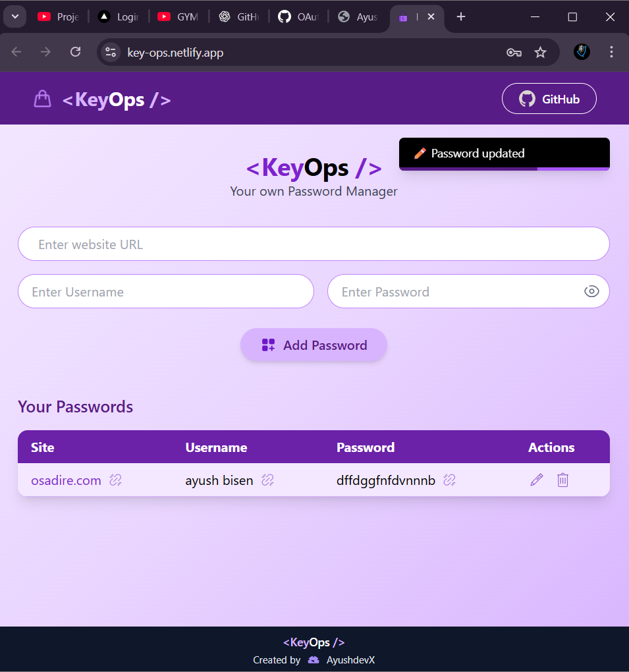Focus the Enter Username field

click(x=165, y=291)
